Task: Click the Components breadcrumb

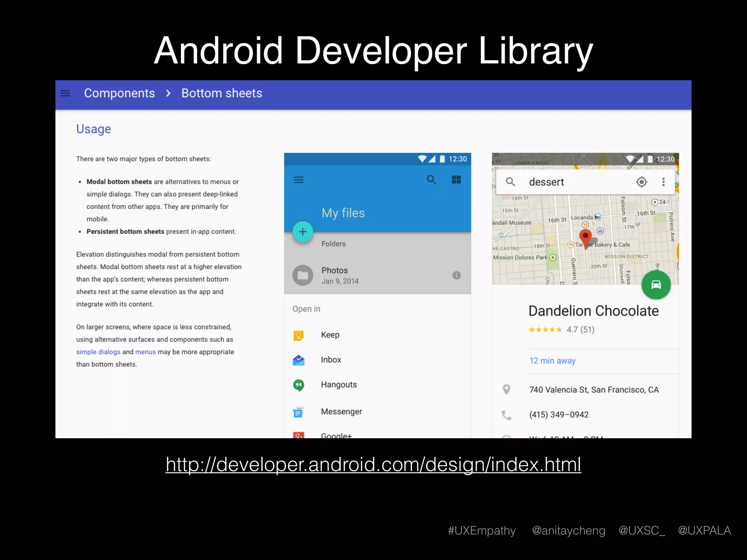Action: pos(119,93)
